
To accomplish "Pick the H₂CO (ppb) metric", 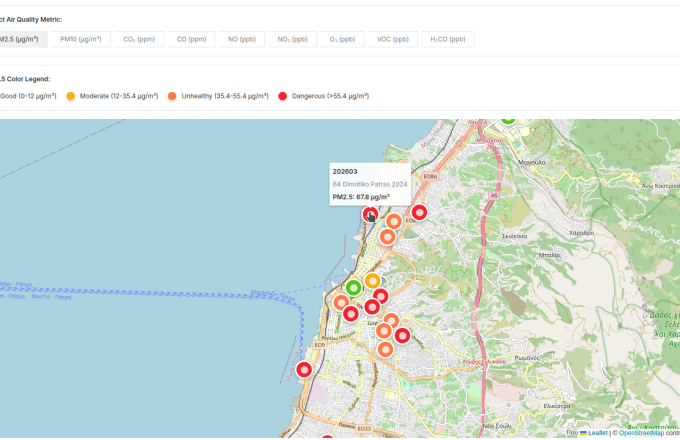I will 447,39.
